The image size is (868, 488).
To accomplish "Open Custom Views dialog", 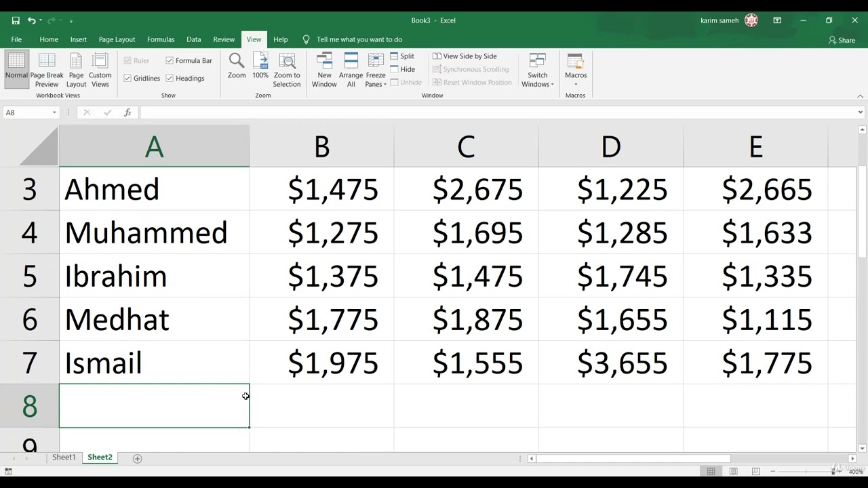I will click(x=100, y=70).
